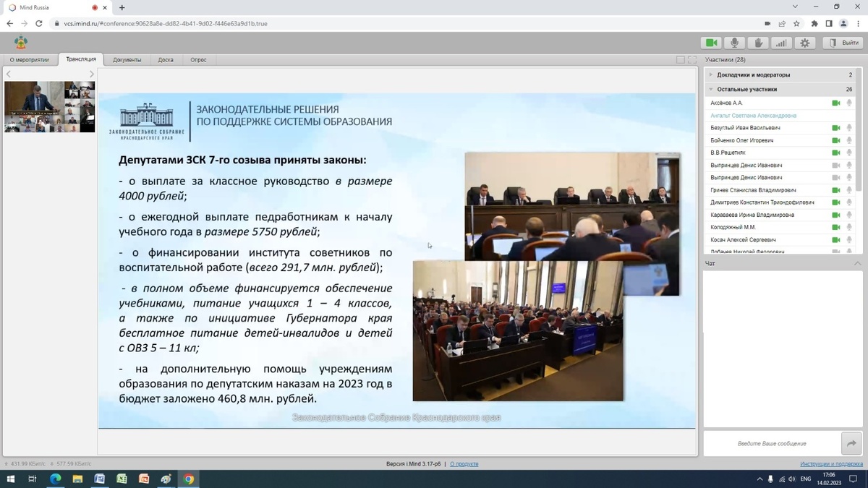The height and width of the screenshot is (488, 868).
Task: Select the single-window layout icon
Action: click(681, 60)
